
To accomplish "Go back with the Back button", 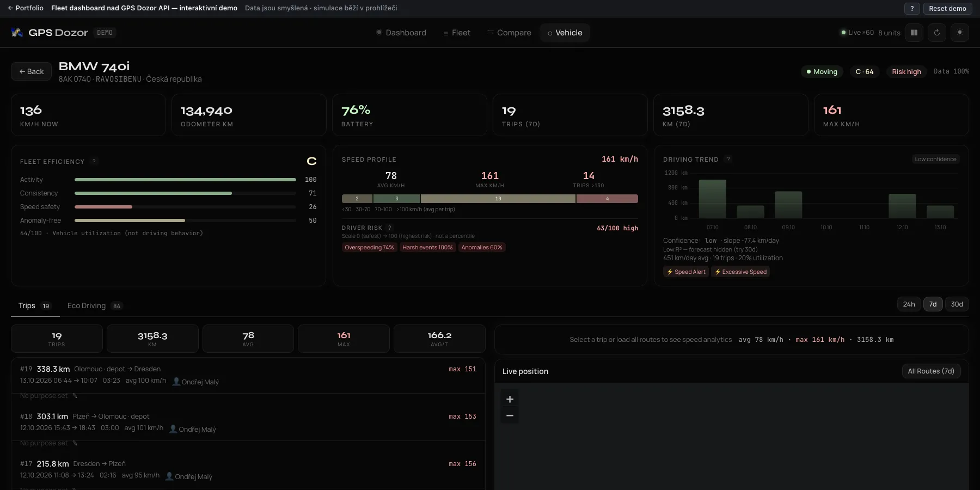I will coord(31,71).
